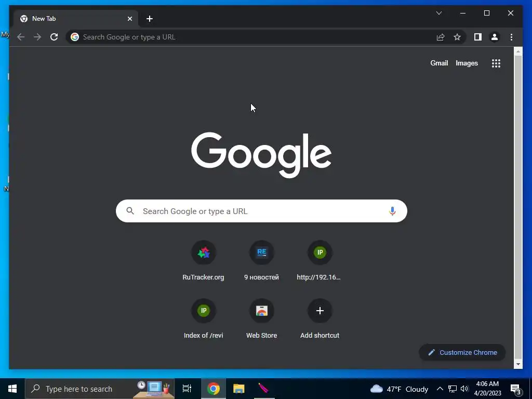Open the Chrome profile menu
Viewport: 532px width, 399px height.
[495, 37]
